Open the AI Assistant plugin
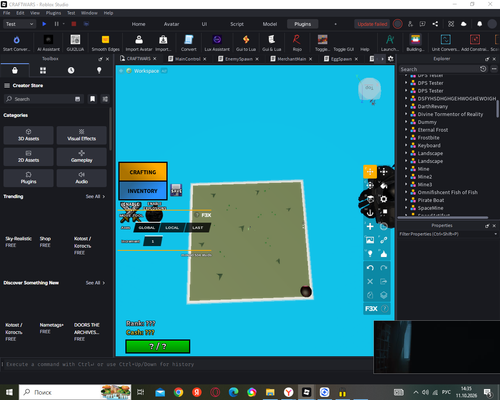Viewport: 500px width, 400px height. tap(48, 43)
